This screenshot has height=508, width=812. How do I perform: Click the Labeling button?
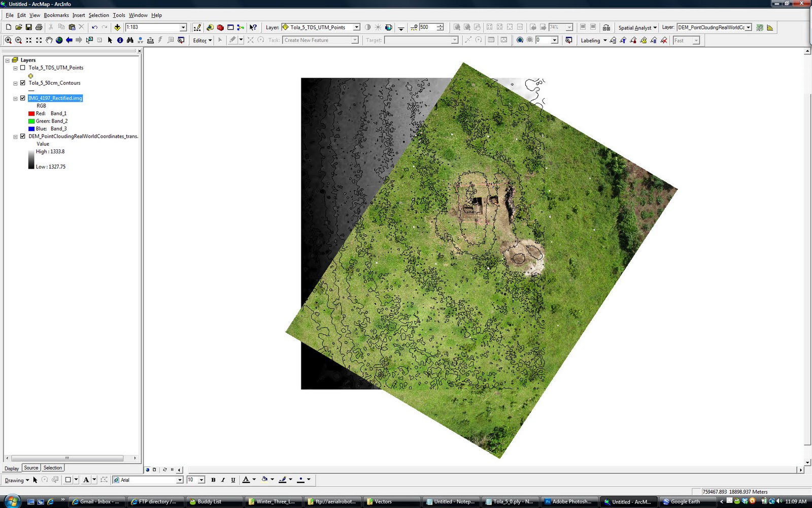(x=591, y=40)
